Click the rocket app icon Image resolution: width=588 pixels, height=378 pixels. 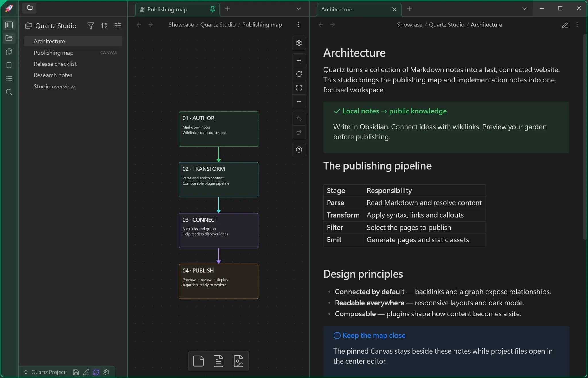click(x=9, y=8)
